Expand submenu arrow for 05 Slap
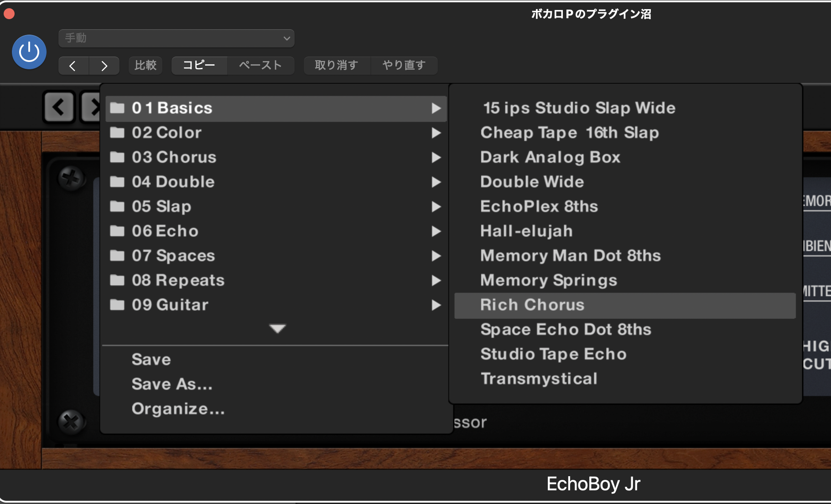Screen dimensions: 831x504 [436, 207]
